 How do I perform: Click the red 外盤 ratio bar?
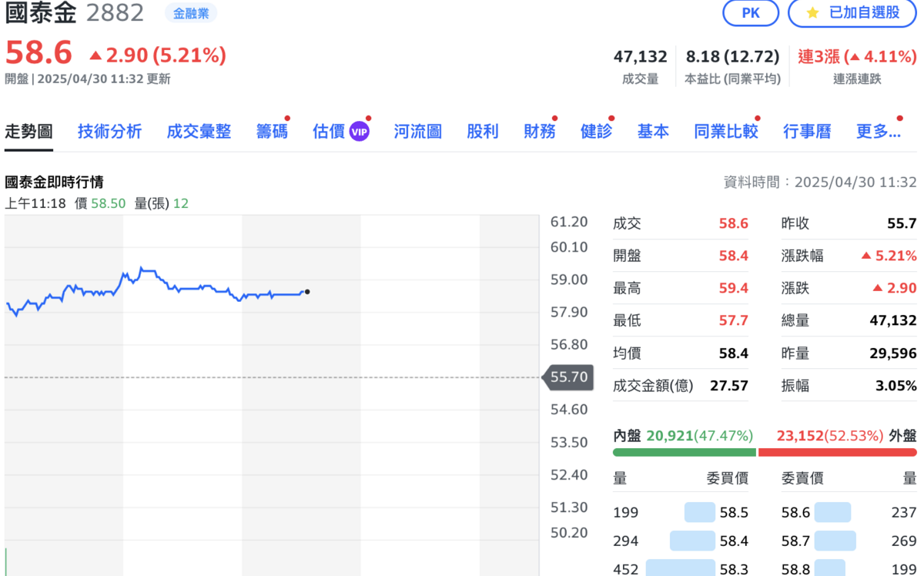837,452
